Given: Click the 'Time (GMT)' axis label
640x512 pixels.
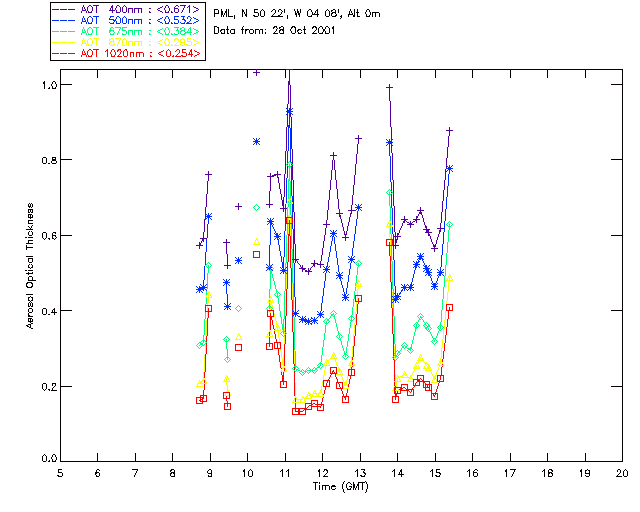Looking at the screenshot, I should [x=340, y=487].
